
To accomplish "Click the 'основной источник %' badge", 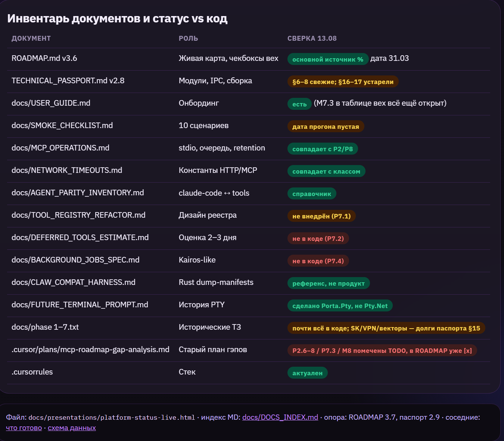I will click(328, 59).
